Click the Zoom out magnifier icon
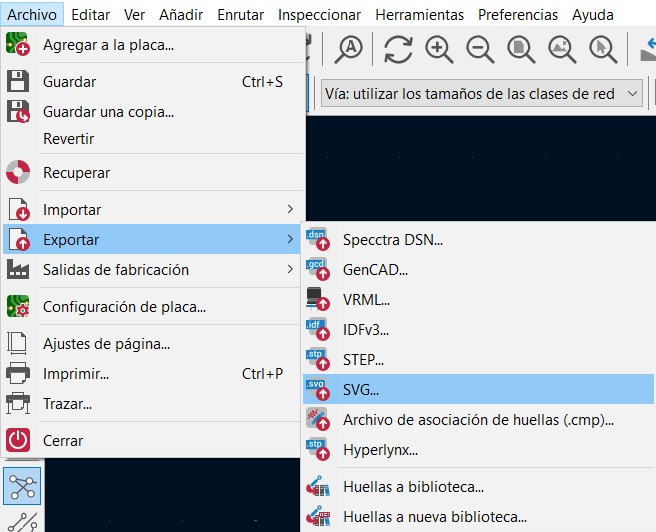 pyautogui.click(x=480, y=50)
